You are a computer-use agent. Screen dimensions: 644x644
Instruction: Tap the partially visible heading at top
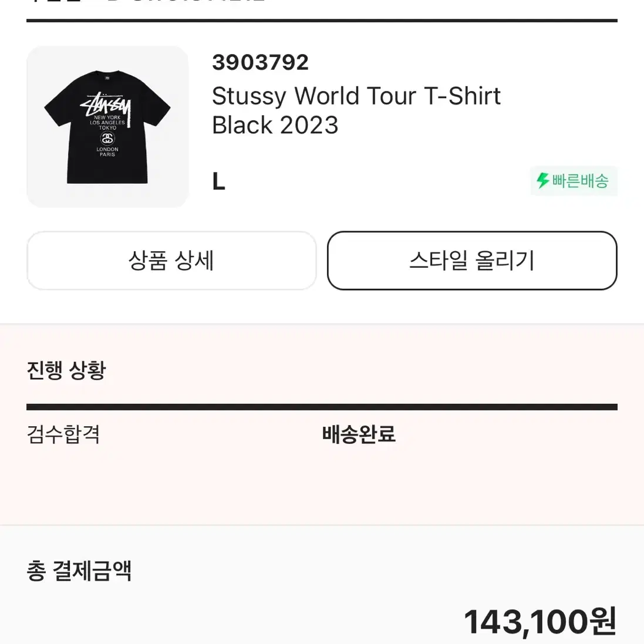tap(146, 1)
